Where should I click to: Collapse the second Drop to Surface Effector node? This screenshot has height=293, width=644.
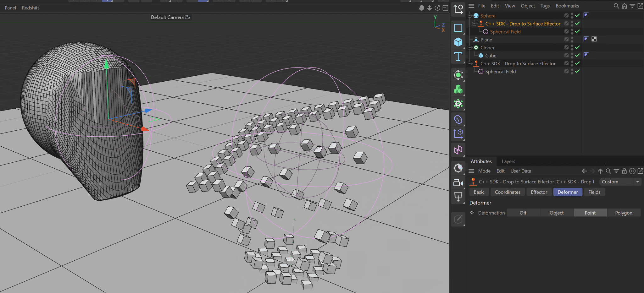coord(470,63)
